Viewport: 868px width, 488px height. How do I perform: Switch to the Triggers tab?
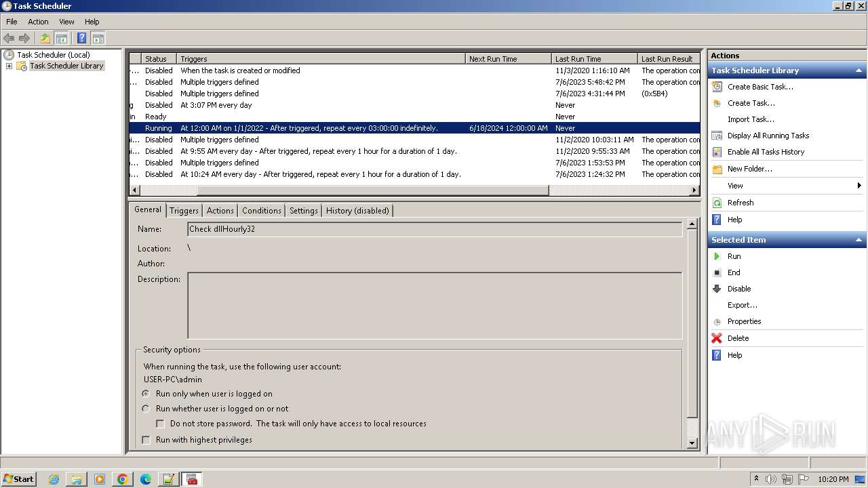coord(184,211)
